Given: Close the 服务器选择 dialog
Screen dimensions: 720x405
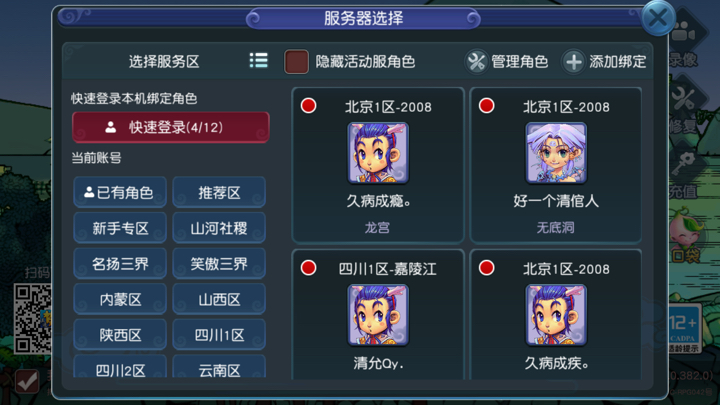Looking at the screenshot, I should (x=658, y=18).
